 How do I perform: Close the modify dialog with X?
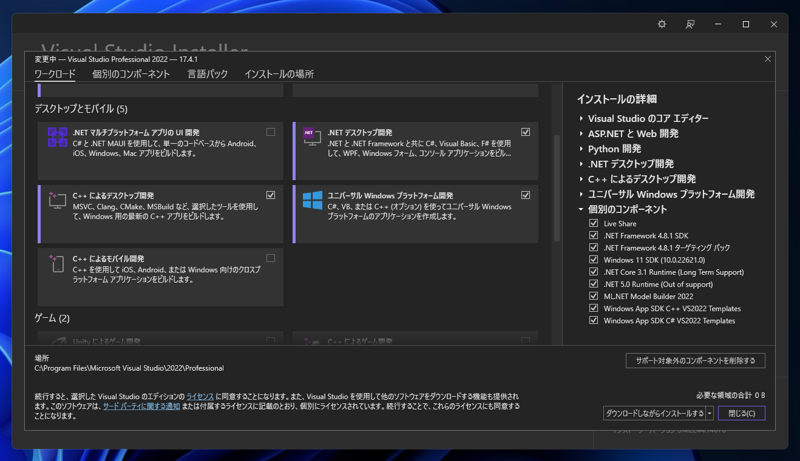(x=767, y=59)
